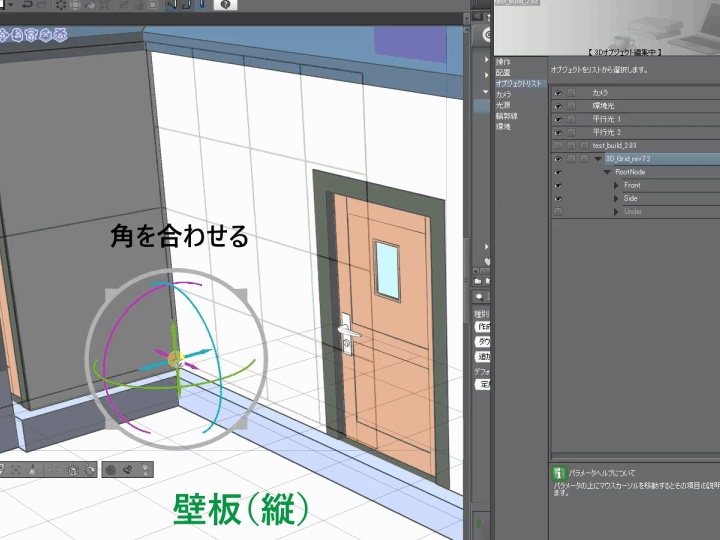Collapse the RootNode tree node

(607, 172)
